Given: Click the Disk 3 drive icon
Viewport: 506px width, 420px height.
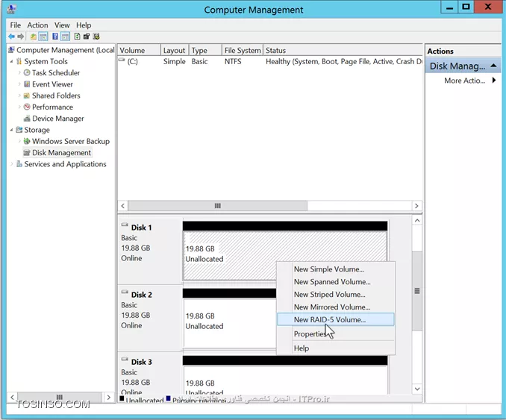Looking at the screenshot, I should tap(125, 359).
